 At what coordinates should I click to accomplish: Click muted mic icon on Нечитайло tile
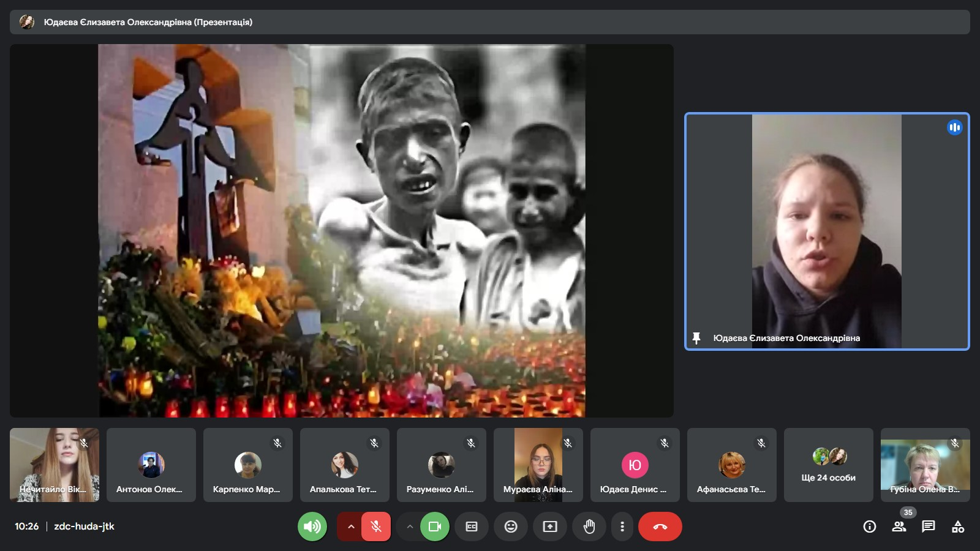(84, 443)
